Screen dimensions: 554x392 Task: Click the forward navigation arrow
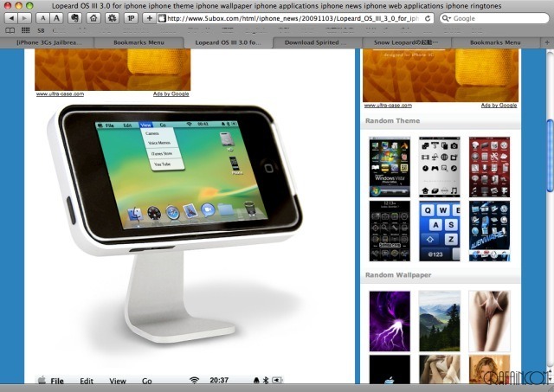coord(24,18)
